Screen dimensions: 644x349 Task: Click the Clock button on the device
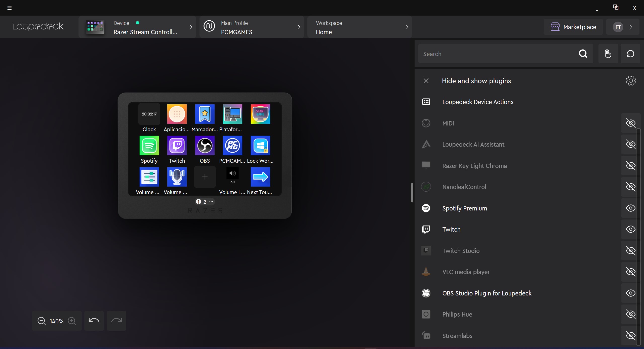(149, 114)
